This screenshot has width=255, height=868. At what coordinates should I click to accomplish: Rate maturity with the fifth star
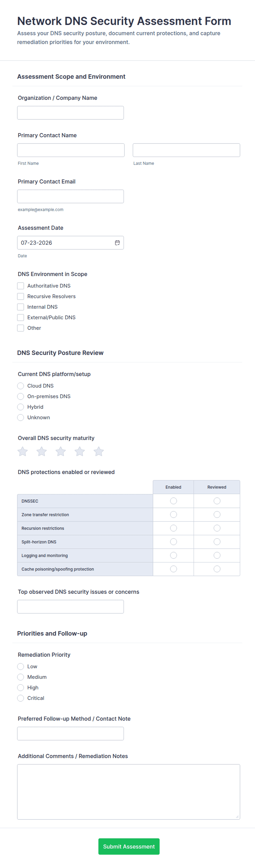(99, 452)
